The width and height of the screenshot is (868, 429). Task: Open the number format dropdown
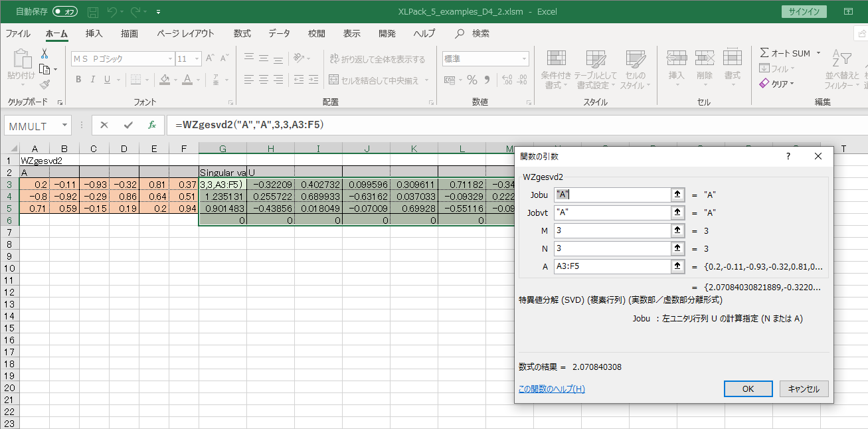[x=524, y=59]
